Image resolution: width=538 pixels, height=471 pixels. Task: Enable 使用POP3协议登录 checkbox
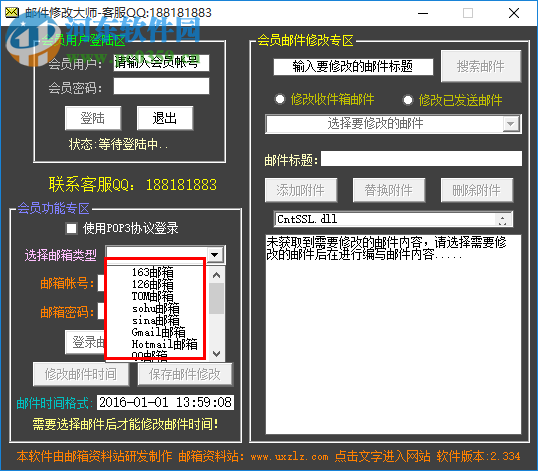[x=71, y=228]
